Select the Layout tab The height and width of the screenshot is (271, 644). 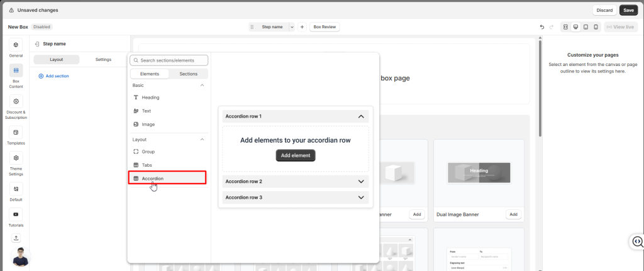pos(57,60)
